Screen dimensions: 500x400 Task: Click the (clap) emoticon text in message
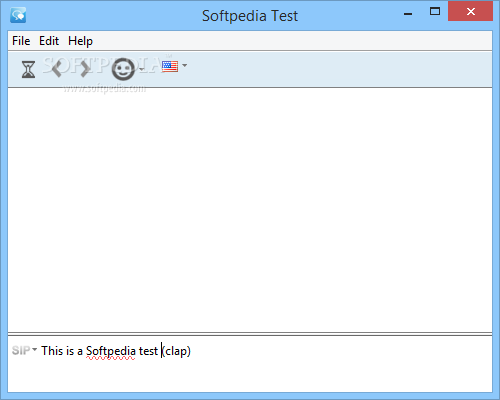pyautogui.click(x=176, y=351)
